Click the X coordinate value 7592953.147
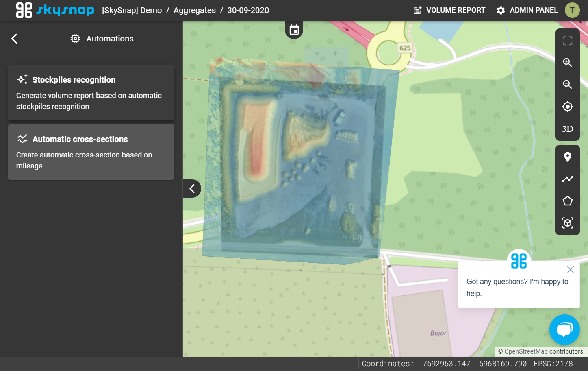 pos(446,364)
